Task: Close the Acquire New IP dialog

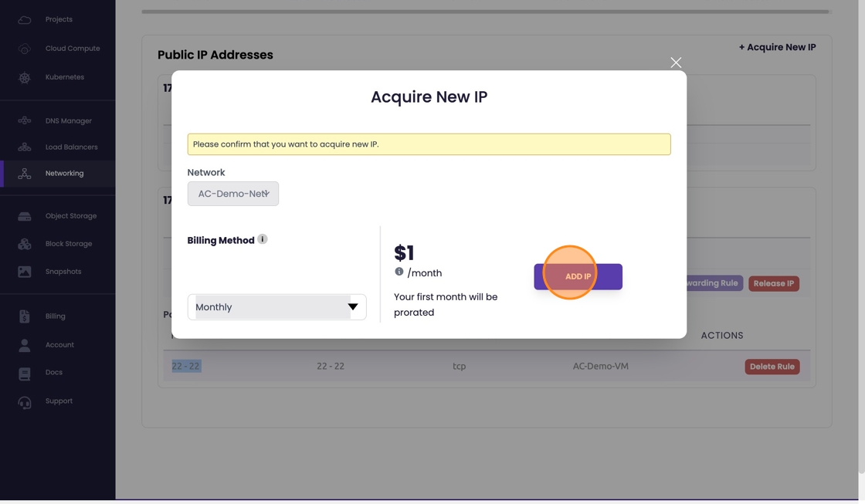Action: pos(676,63)
